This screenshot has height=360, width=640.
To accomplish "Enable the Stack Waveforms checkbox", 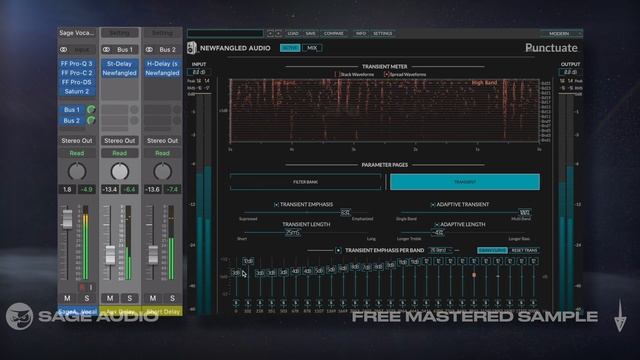I will [x=337, y=74].
